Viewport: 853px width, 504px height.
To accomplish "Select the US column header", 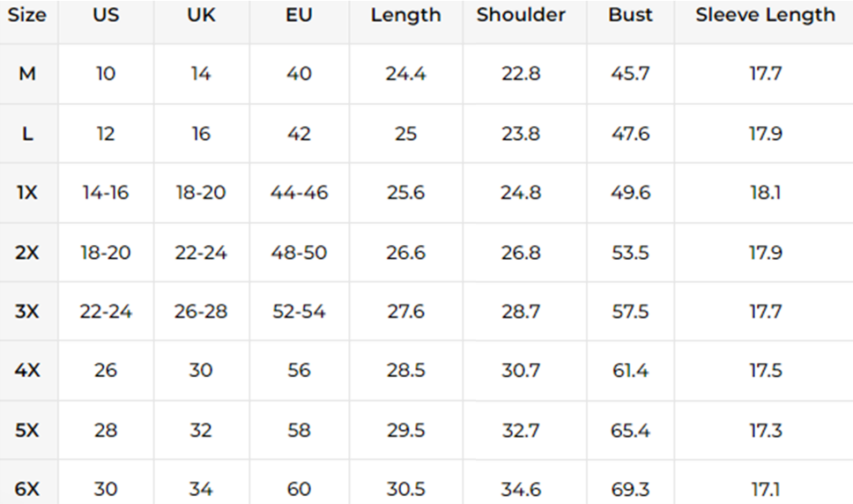I will coord(106,15).
